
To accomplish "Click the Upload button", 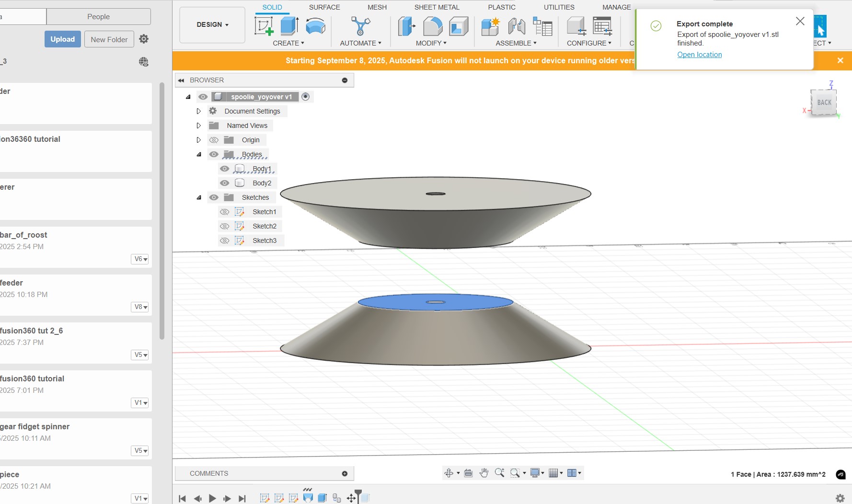I will click(x=63, y=39).
